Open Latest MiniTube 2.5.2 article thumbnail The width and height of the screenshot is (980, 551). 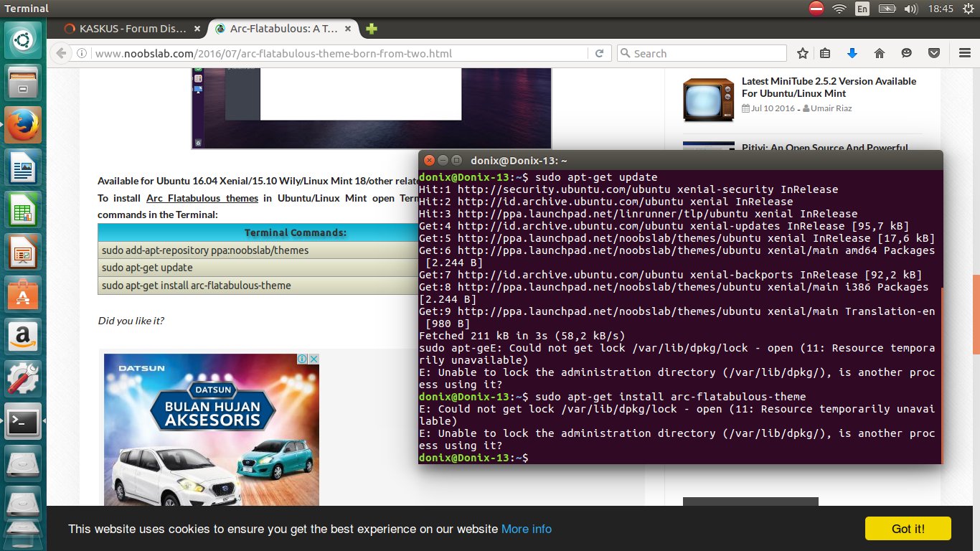(x=708, y=99)
